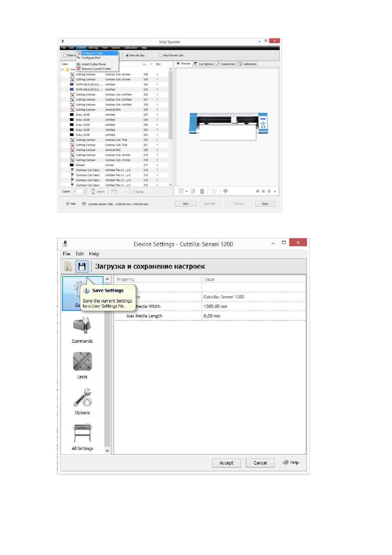Click the Cur folder icon in job tree

(x=67, y=70)
